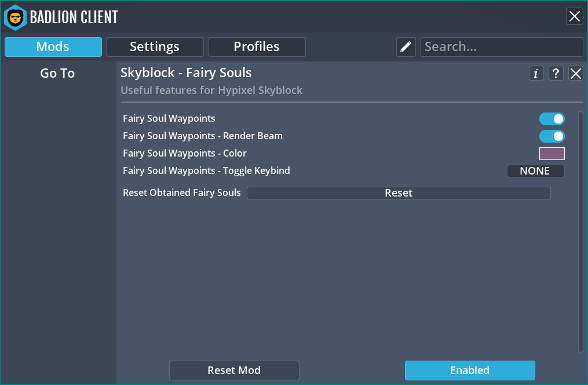This screenshot has width=588, height=385.
Task: Click Reset for Obtained Fairy Souls
Action: (x=399, y=193)
